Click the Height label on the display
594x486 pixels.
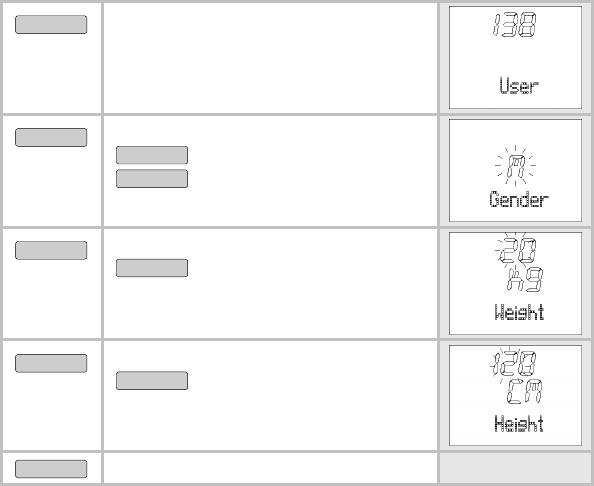tap(519, 424)
